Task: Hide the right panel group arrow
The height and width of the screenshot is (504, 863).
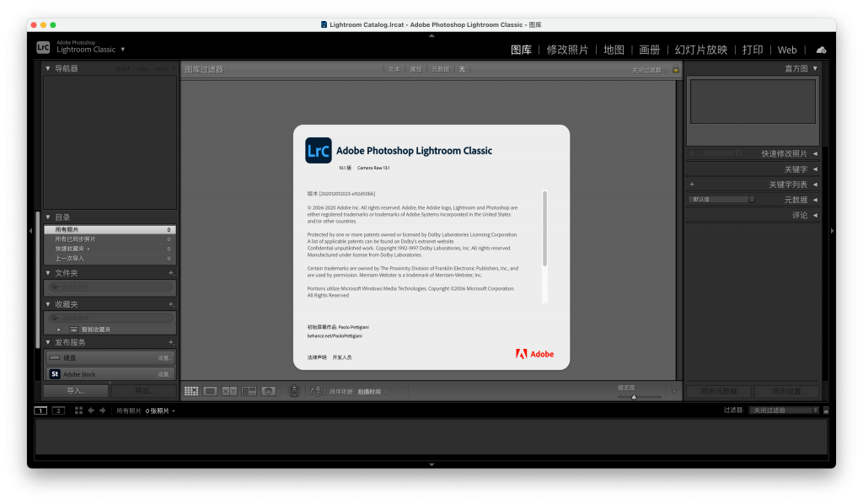Action: point(832,231)
